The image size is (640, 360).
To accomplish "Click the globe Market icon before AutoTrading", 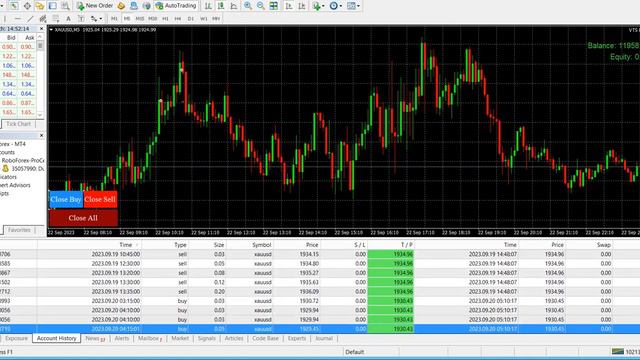I will point(146,6).
